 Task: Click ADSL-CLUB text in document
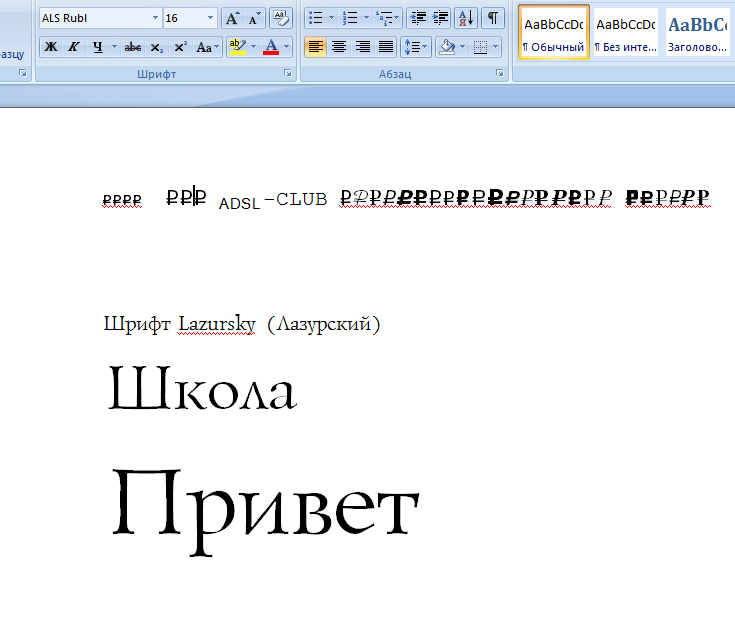[x=273, y=201]
